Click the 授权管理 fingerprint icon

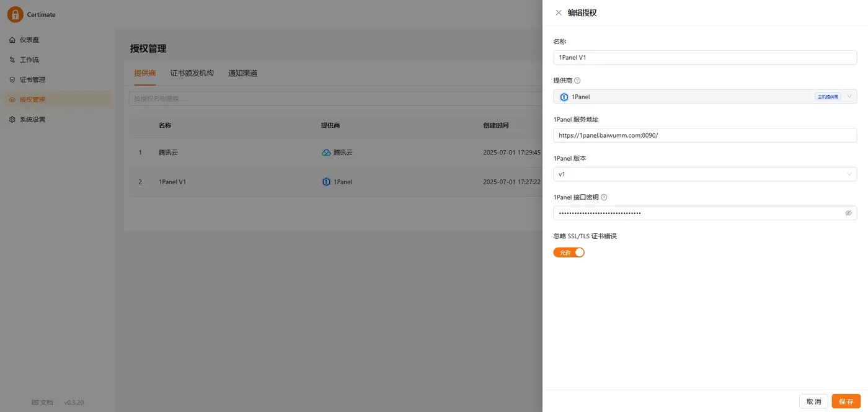tap(12, 99)
